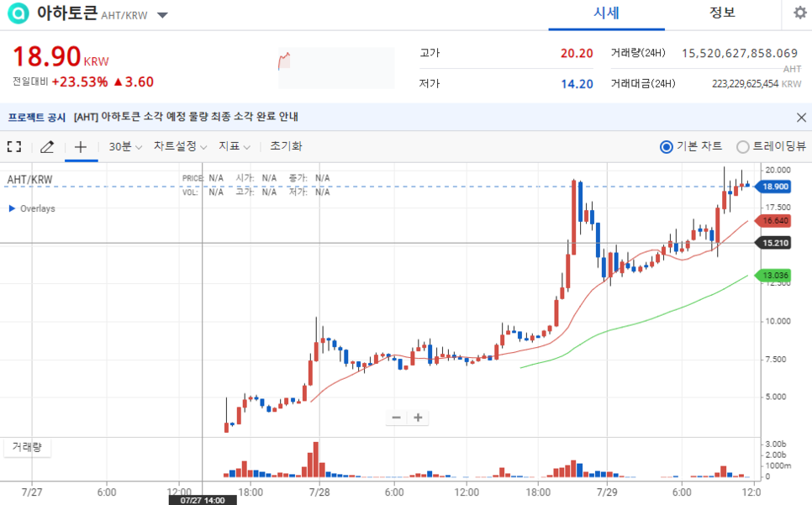Viewport: 812px width, 505px height.
Task: Click the AHT/KRW chart legend label
Action: pyautogui.click(x=29, y=180)
